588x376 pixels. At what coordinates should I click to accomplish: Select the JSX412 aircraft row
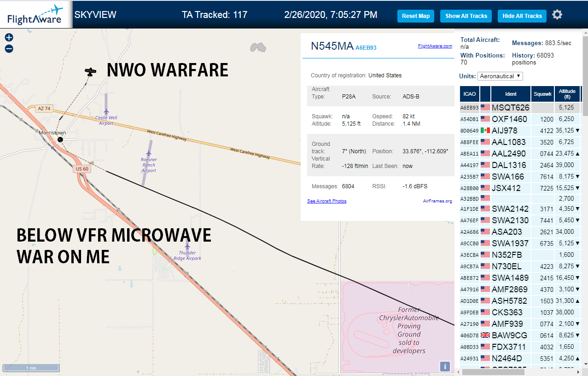point(520,188)
